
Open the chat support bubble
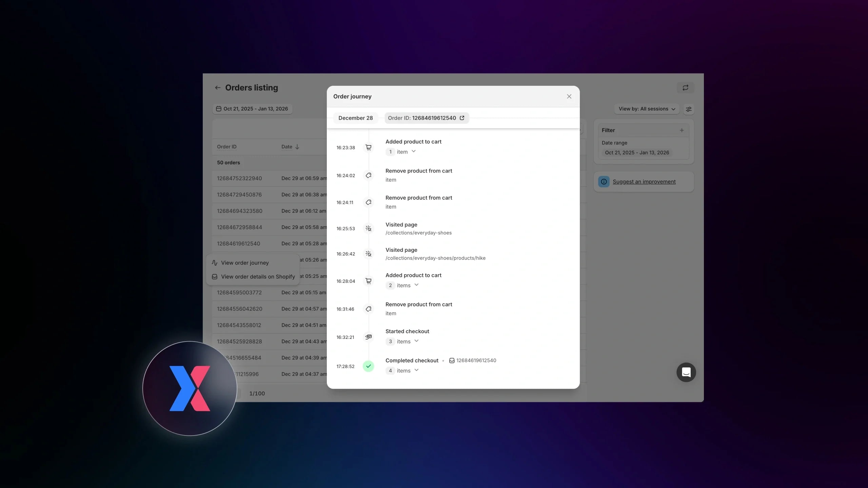[x=686, y=372]
